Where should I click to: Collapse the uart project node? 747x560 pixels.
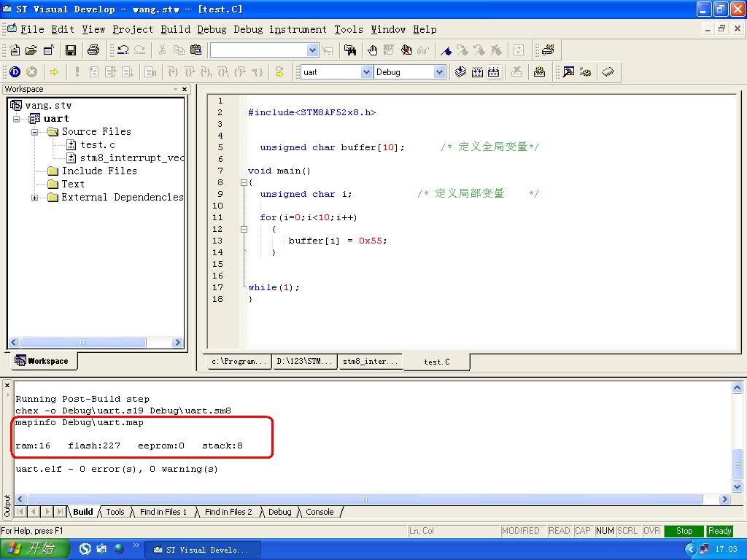pyautogui.click(x=16, y=119)
